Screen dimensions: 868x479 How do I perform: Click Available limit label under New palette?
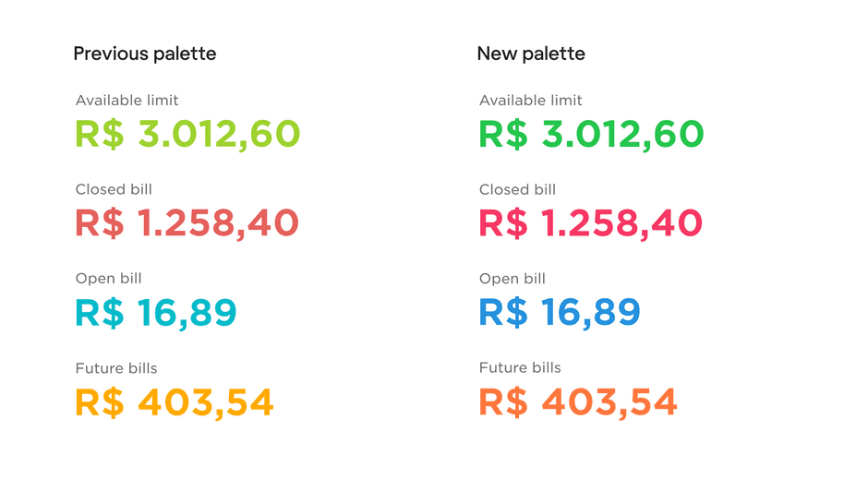point(530,100)
